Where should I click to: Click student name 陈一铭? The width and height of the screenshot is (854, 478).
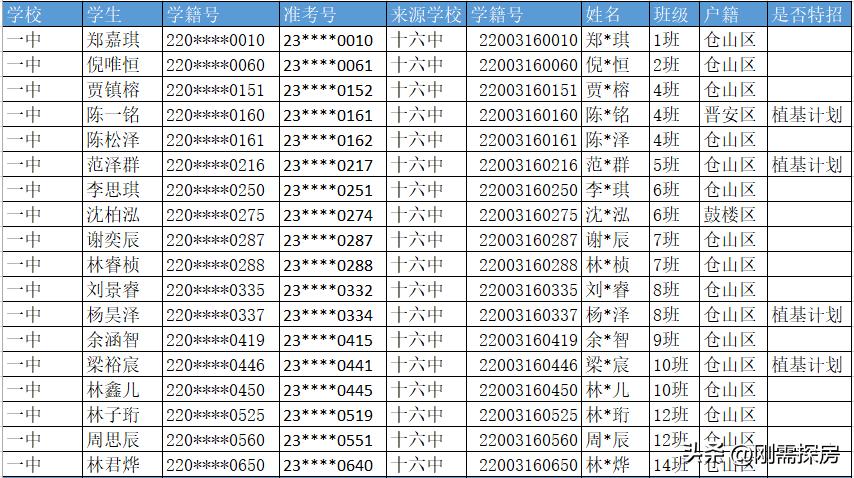tap(113, 115)
